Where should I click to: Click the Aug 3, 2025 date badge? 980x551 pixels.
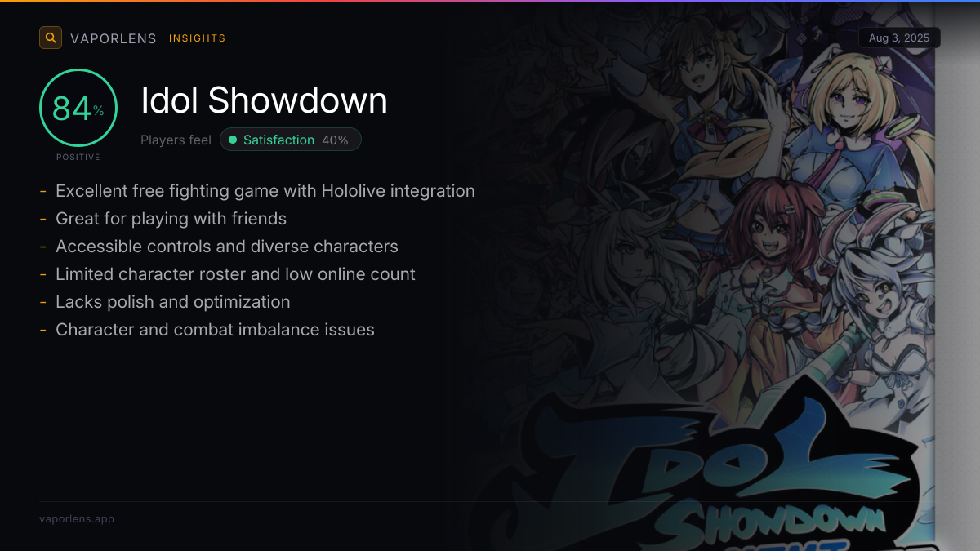pos(899,38)
